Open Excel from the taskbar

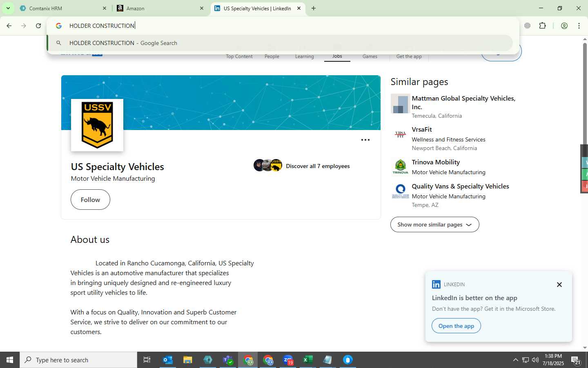308,360
